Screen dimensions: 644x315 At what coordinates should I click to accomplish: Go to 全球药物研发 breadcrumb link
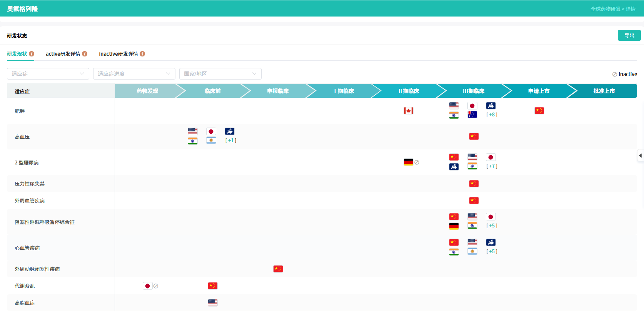pos(606,9)
